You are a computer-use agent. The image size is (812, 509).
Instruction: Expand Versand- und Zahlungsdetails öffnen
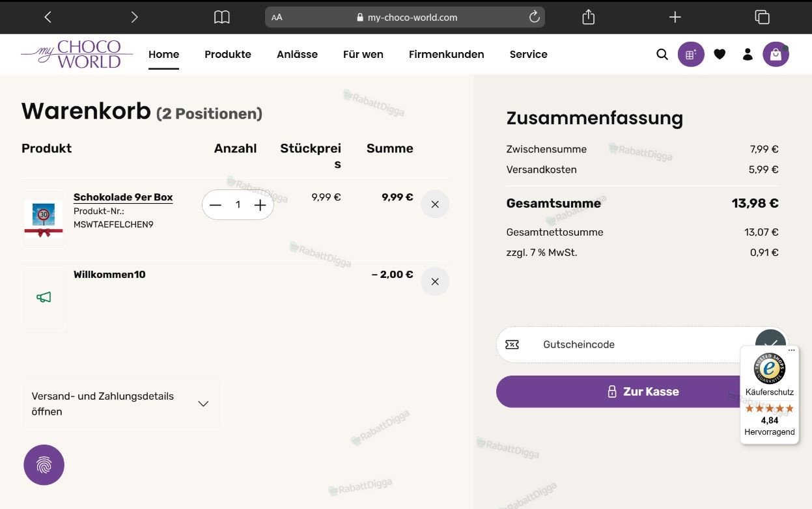click(122, 404)
